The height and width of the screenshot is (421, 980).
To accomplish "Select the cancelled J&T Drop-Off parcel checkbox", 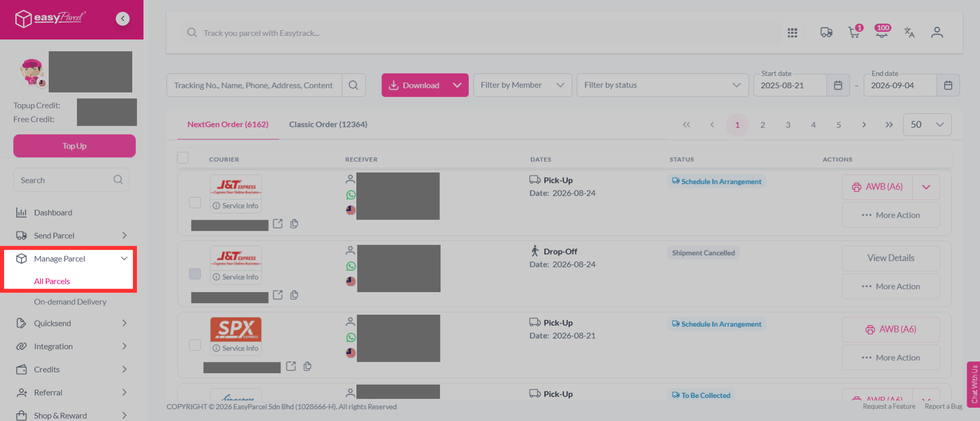I will 195,274.
